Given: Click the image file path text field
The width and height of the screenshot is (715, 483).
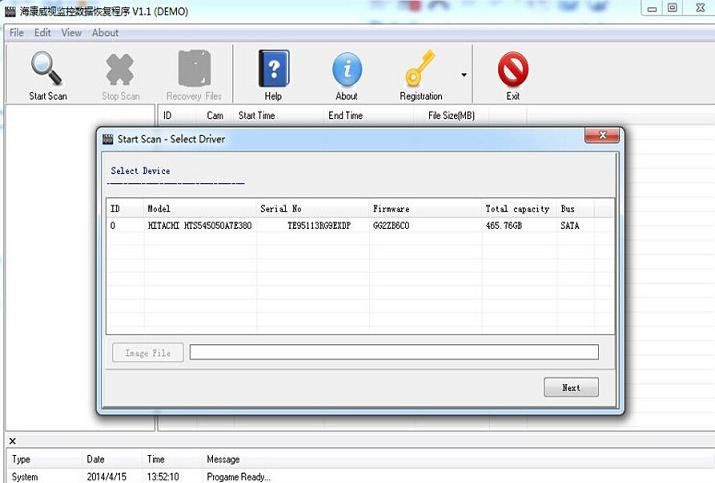Looking at the screenshot, I should (393, 352).
